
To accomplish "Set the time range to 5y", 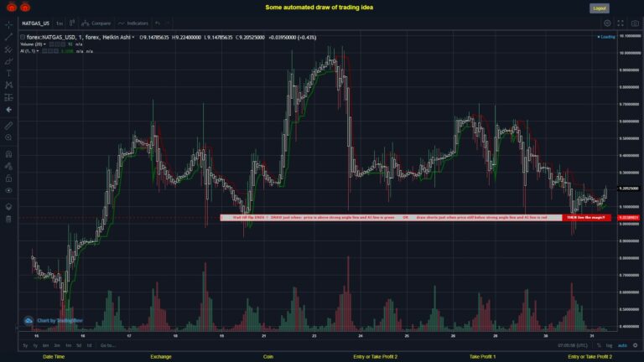I will (x=25, y=345).
